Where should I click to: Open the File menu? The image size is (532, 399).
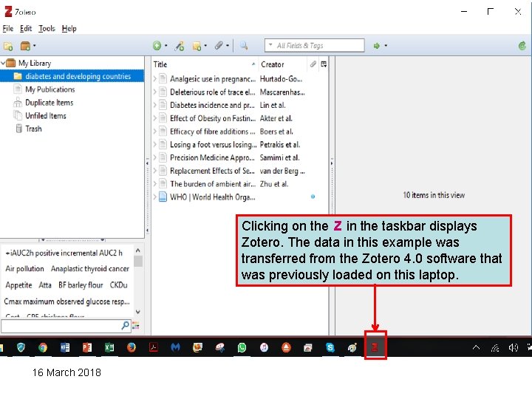tap(8, 29)
